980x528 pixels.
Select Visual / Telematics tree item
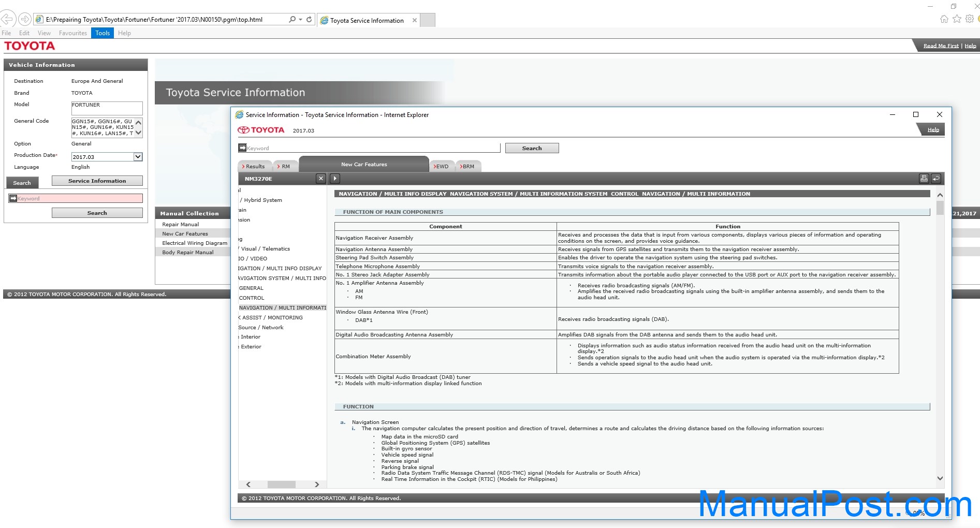(x=265, y=248)
